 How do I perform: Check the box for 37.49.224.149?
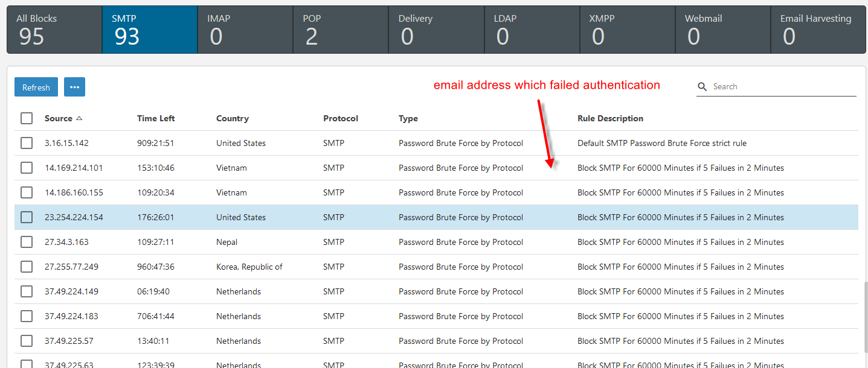click(x=27, y=291)
